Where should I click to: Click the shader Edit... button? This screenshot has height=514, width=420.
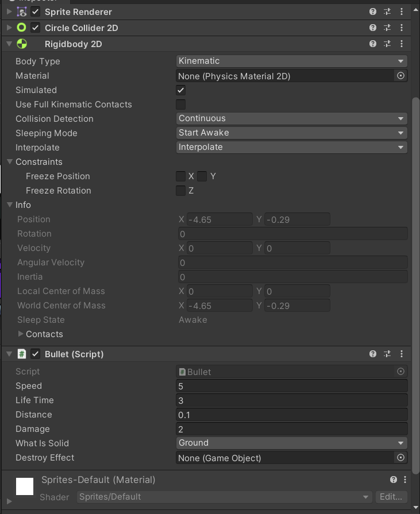click(391, 497)
